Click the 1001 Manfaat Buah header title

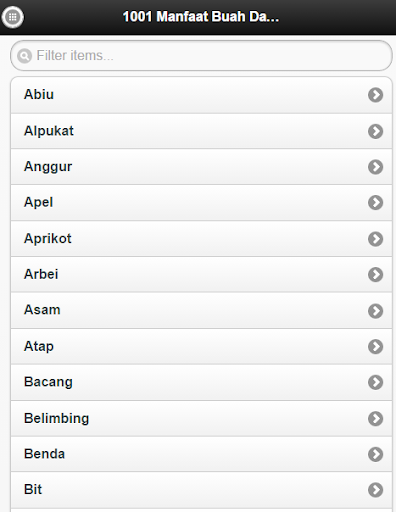point(201,17)
